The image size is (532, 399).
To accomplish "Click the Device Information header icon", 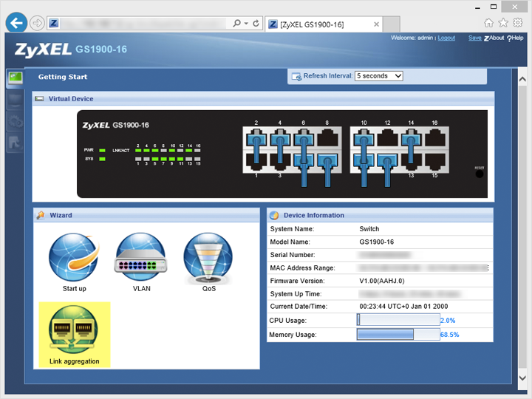I will pyautogui.click(x=274, y=216).
